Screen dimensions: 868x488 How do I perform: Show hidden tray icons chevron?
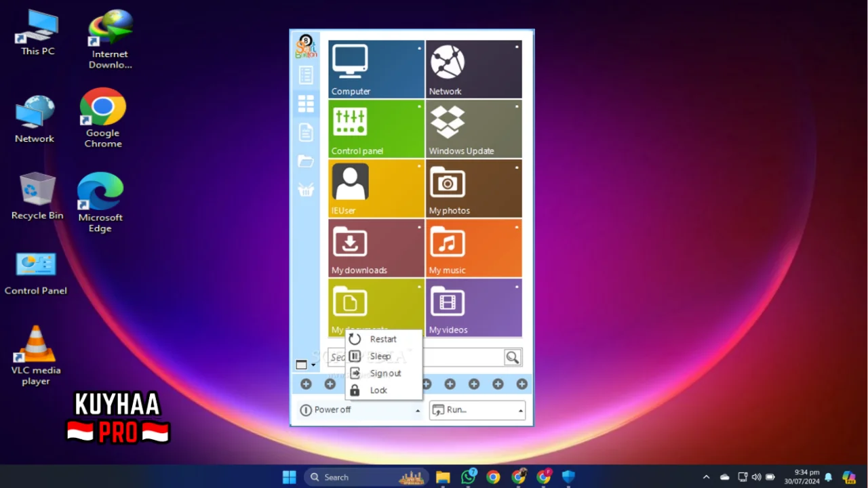[x=706, y=477]
